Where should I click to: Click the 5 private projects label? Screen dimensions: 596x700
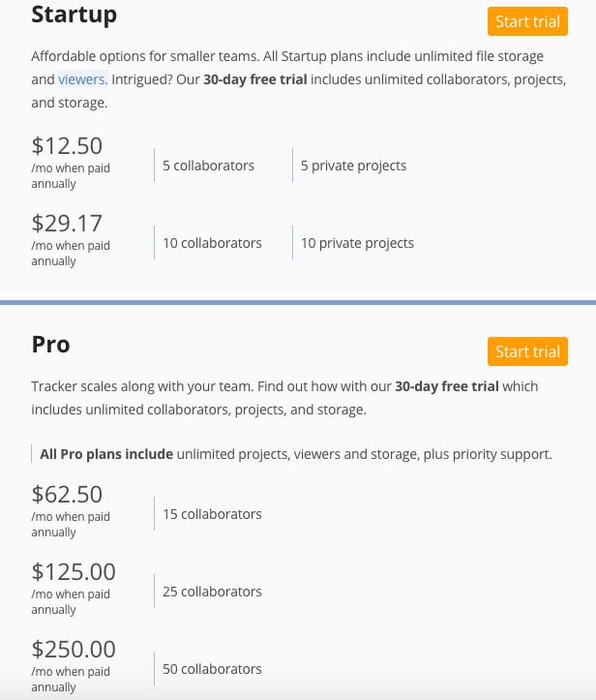[x=353, y=166]
